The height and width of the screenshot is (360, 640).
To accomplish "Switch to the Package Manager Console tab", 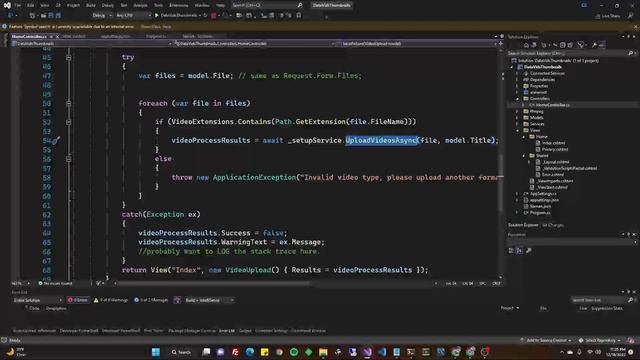I will [192, 331].
